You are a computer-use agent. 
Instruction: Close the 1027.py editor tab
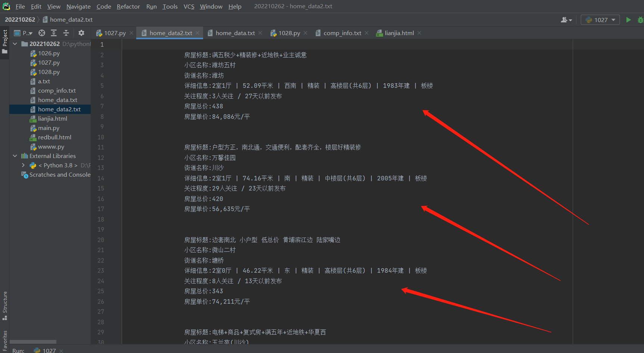point(131,33)
